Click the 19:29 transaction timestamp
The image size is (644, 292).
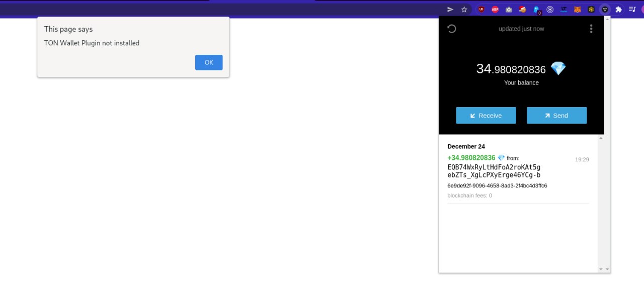pos(582,159)
